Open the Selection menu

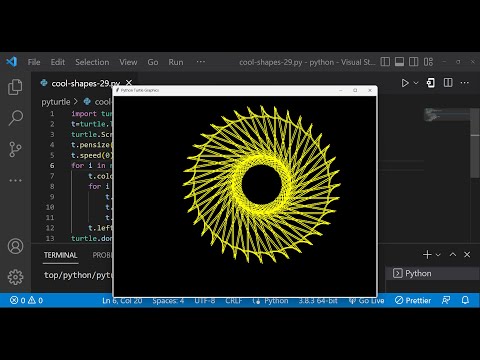coord(92,62)
